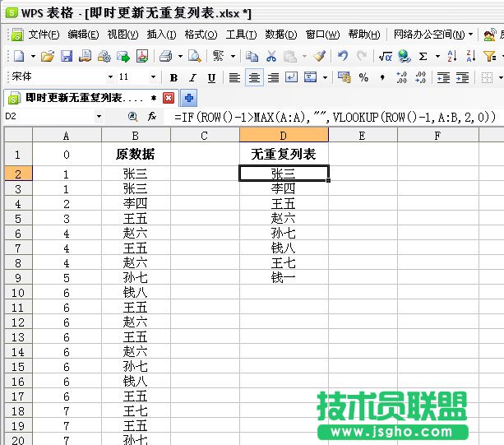The image size is (504, 445).
Task: Apply percent style format
Action: pyautogui.click(x=363, y=77)
